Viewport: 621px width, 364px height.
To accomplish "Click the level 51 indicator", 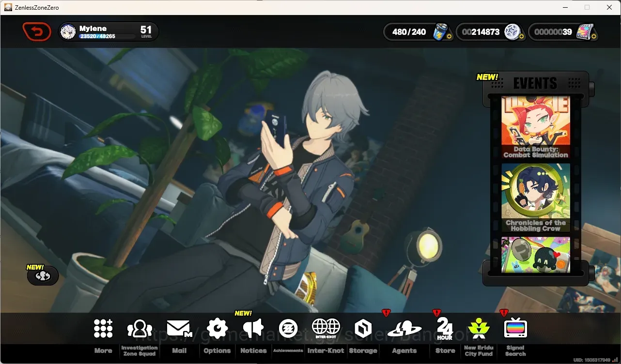I will click(x=146, y=31).
